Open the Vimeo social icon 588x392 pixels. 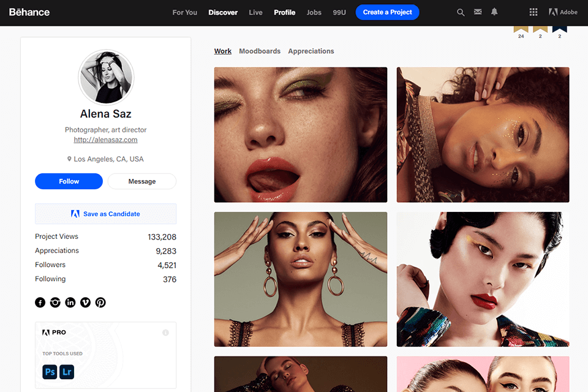pyautogui.click(x=85, y=302)
